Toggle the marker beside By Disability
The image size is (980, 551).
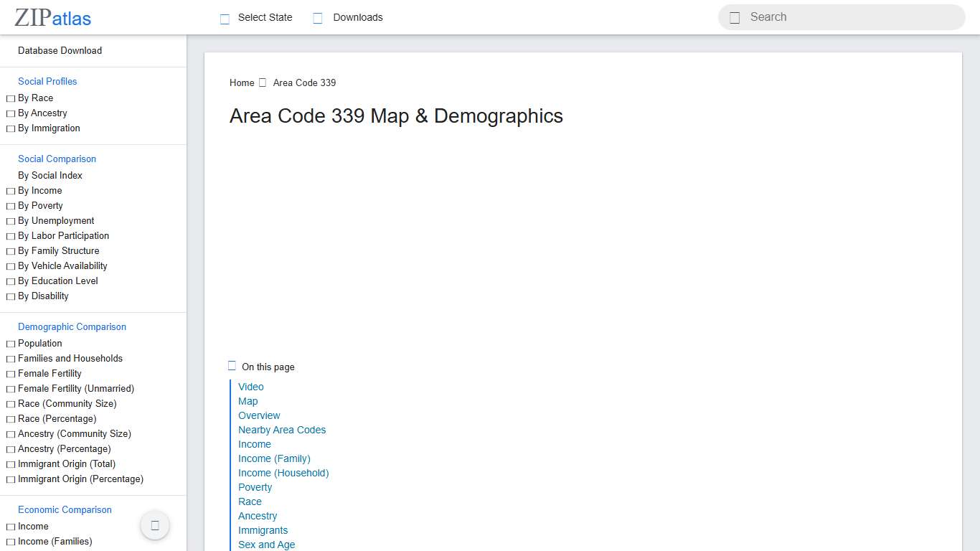click(10, 296)
